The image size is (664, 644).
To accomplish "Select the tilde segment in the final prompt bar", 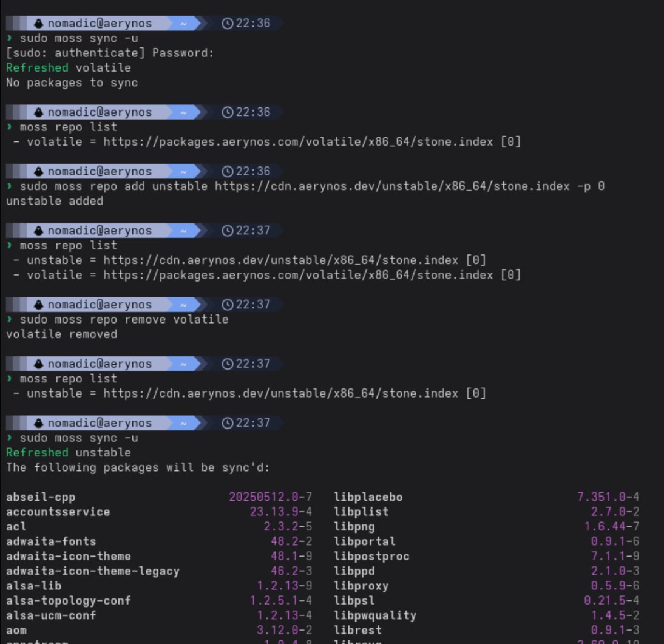I will coord(183,422).
